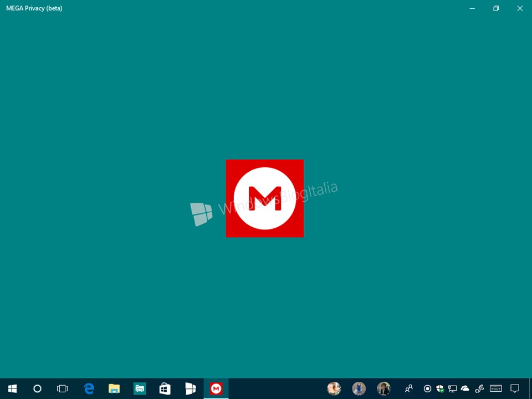Show the touch keyboard
Screen dimensions: 532x399
click(496, 388)
